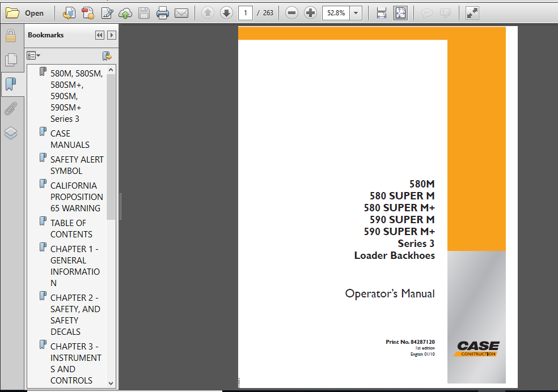This screenshot has height=392, width=558.
Task: Open the zoom level dropdown arrow
Action: point(356,13)
